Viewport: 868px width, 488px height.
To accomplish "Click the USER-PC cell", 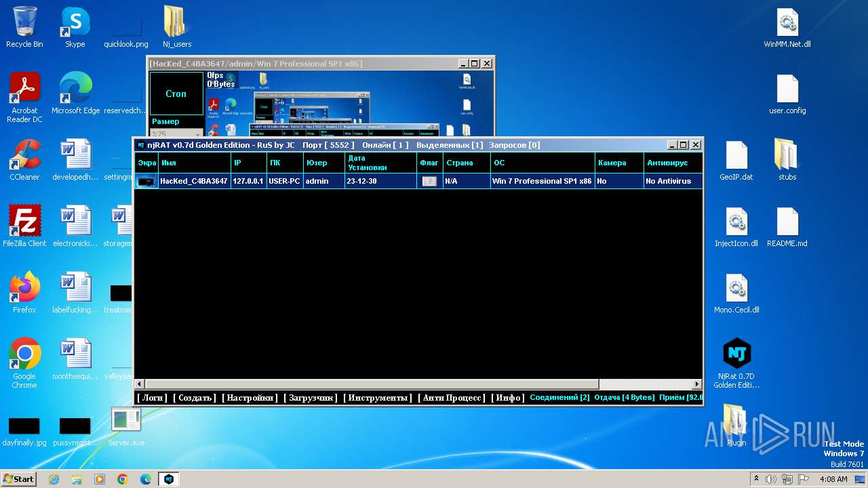I will [x=285, y=181].
